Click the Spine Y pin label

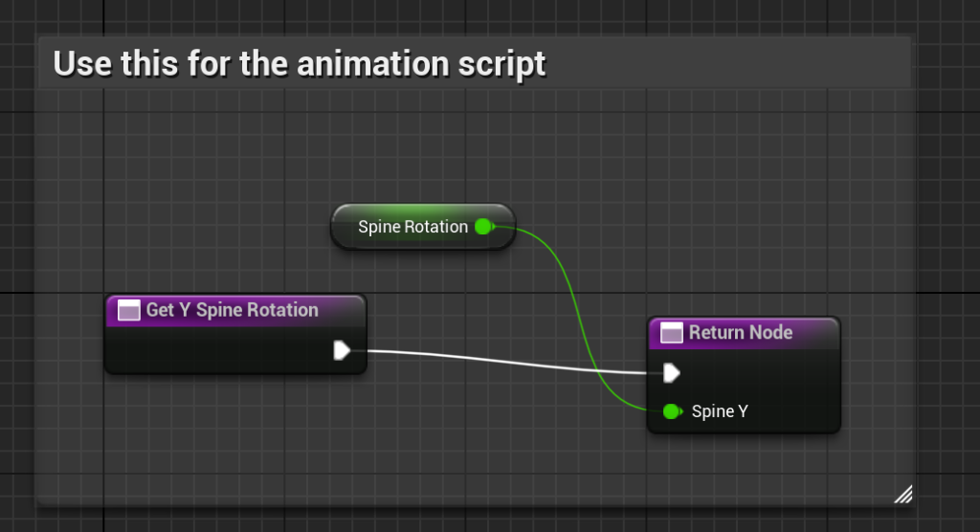720,411
